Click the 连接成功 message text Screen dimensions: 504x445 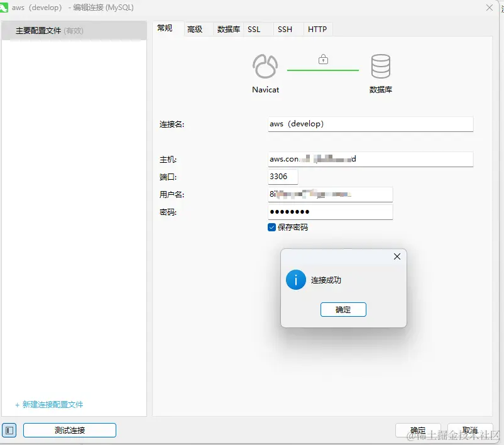(326, 280)
